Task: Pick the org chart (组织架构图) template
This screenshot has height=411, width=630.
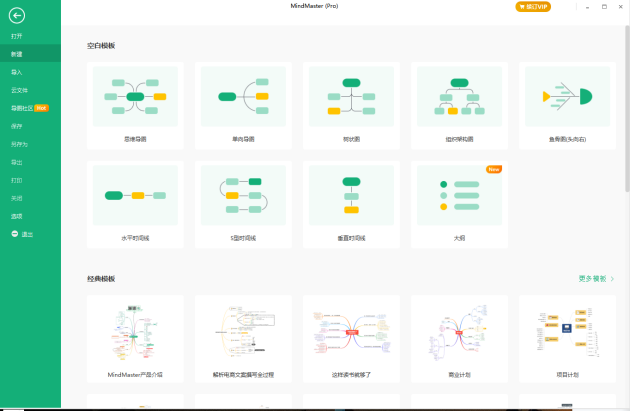Action: pos(459,106)
